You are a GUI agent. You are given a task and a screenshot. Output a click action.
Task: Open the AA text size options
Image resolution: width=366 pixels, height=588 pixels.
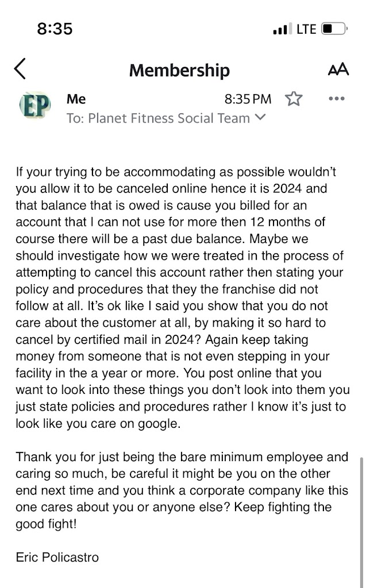click(x=338, y=69)
